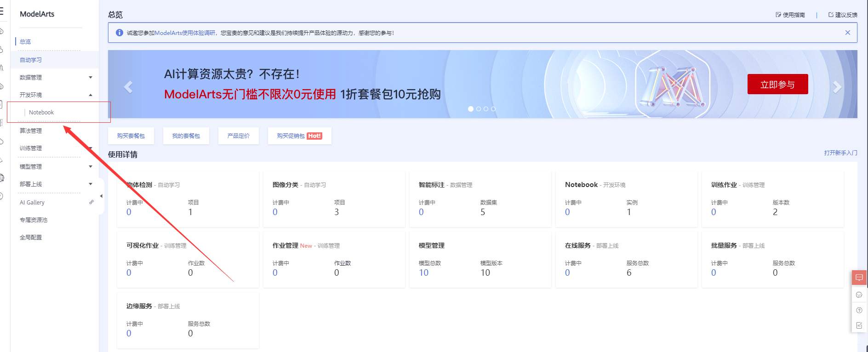
Task: Click the red 立即参与 button
Action: click(x=777, y=84)
